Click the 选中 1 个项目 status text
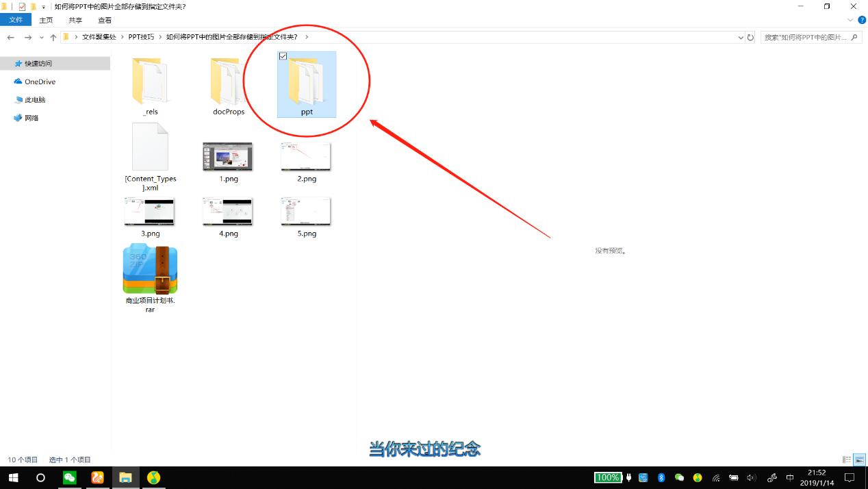This screenshot has height=489, width=868. click(70, 460)
